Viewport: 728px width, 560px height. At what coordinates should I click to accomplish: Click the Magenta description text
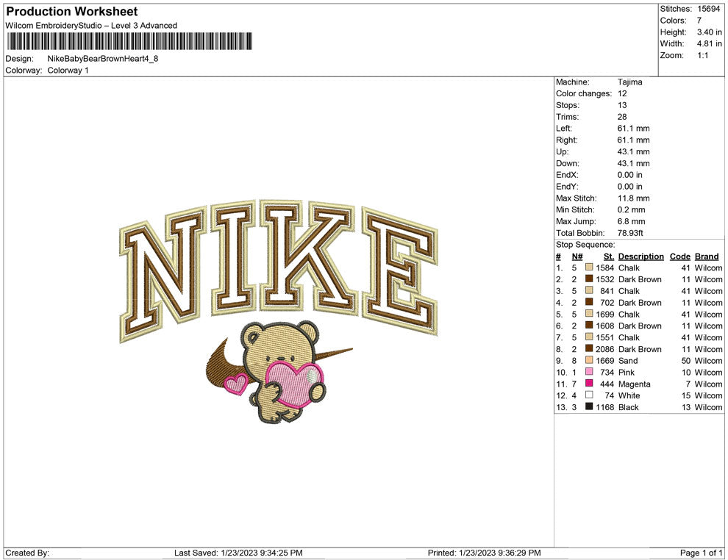coord(634,384)
